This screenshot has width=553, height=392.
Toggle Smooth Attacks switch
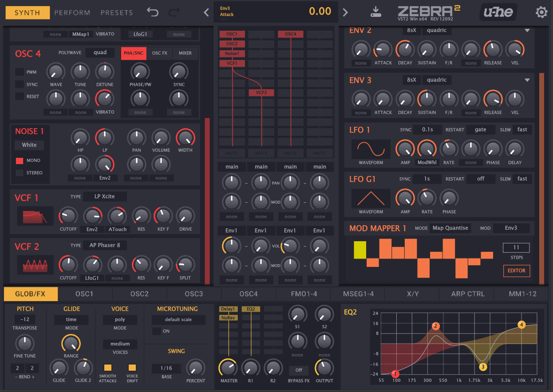pos(107,368)
